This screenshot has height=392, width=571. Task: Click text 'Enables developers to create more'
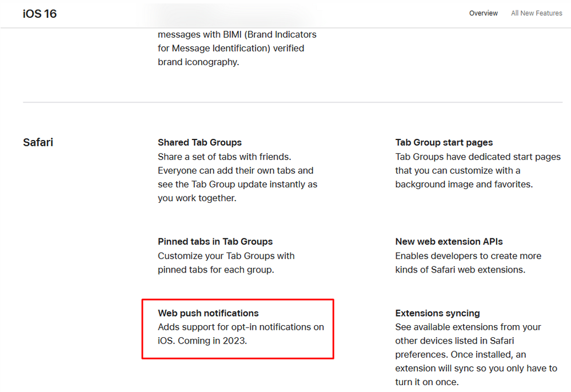tap(468, 256)
